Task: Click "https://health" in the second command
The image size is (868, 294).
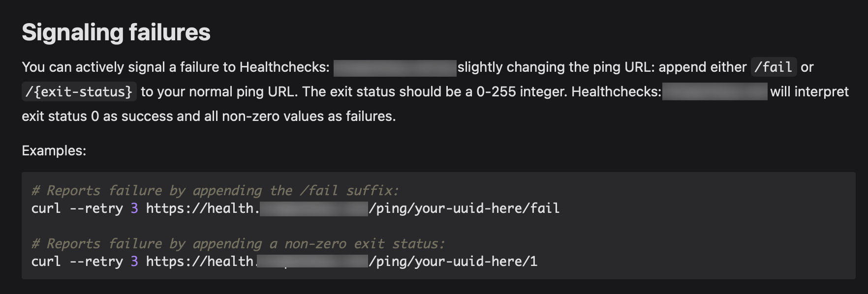Action: [x=200, y=262]
